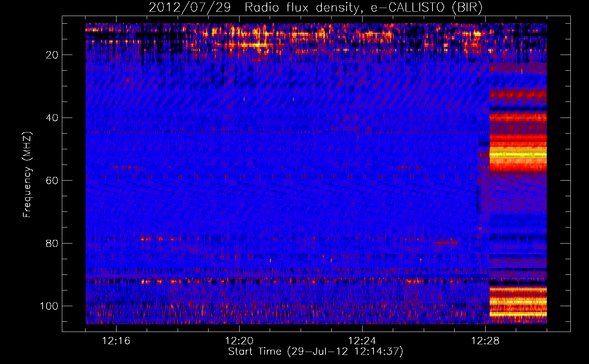The height and width of the screenshot is (364, 589).
Task: Click the plot title '2012/07/29 Radio flux density, e-CALLISTO (BIR)'
Action: coord(316,8)
